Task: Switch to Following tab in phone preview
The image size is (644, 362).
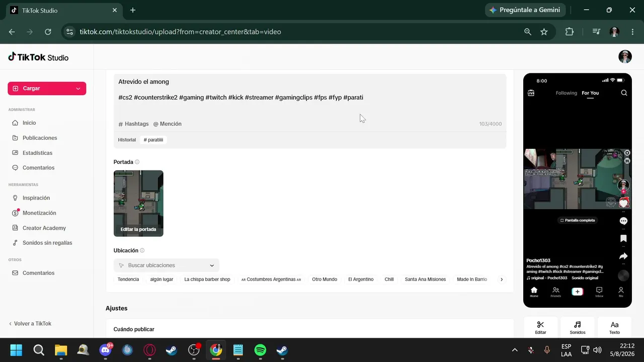Action: (567, 93)
